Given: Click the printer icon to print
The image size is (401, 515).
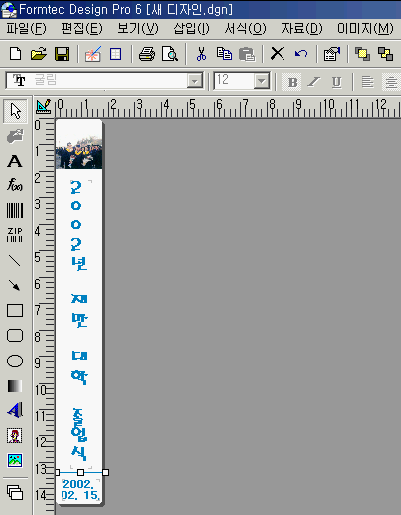Looking at the screenshot, I should [147, 54].
